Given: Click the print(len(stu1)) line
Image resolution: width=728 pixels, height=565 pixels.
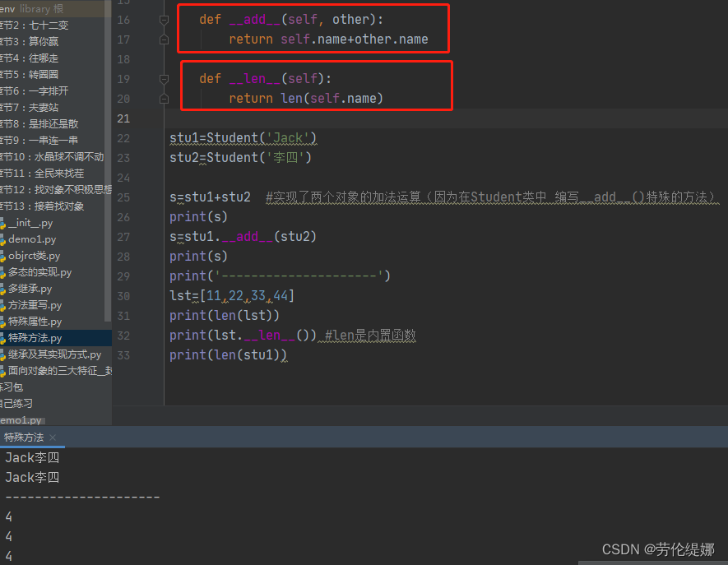Looking at the screenshot, I should [x=228, y=354].
